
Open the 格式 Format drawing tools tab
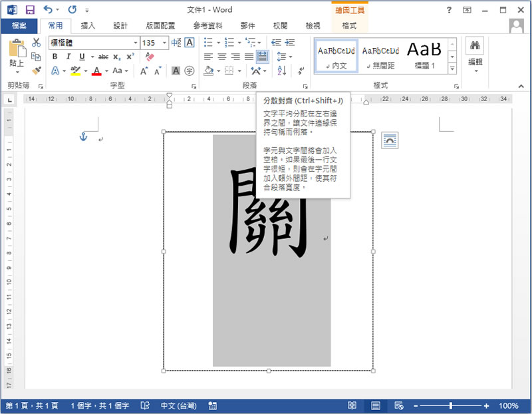pyautogui.click(x=350, y=26)
